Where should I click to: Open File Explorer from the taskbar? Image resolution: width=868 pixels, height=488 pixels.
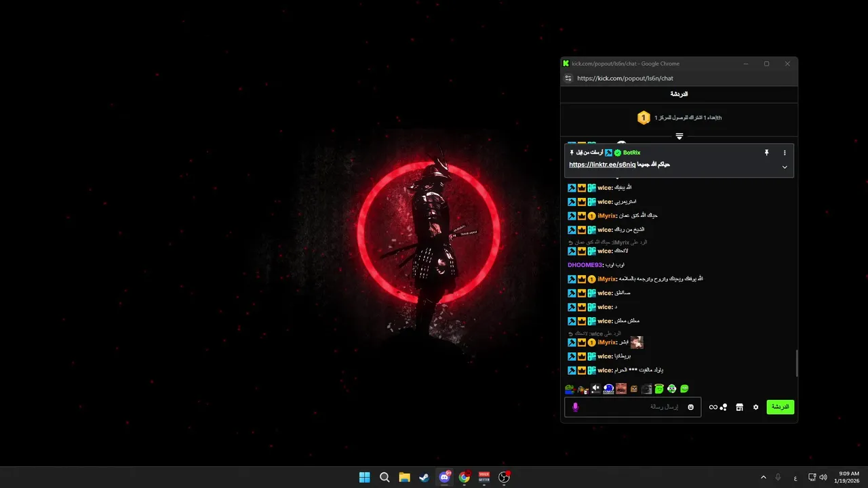click(x=404, y=477)
